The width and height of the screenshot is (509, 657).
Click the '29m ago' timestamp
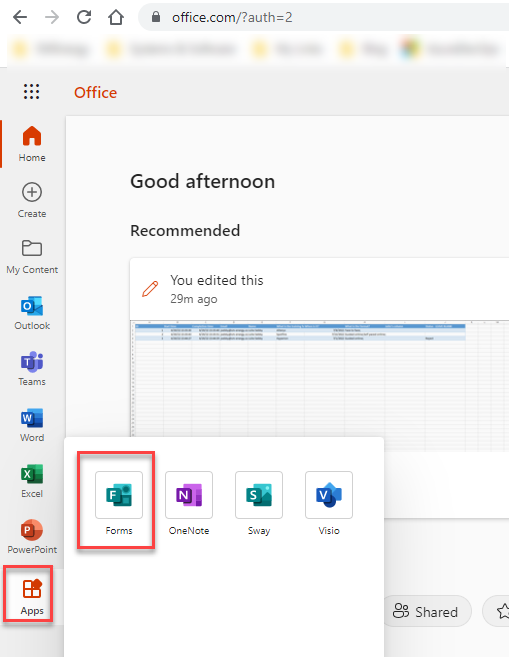(194, 299)
